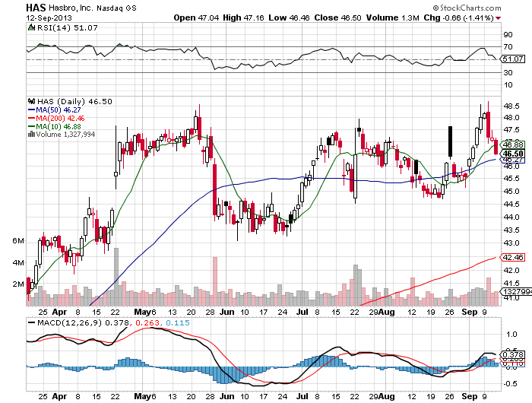
Task: Click the High 47.16 value
Action: [243, 17]
